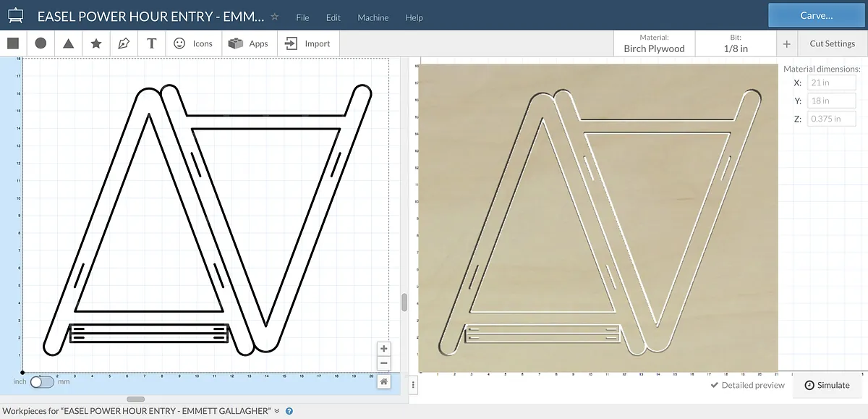Click the Carve button
Image resolution: width=868 pixels, height=419 pixels.
click(816, 15)
